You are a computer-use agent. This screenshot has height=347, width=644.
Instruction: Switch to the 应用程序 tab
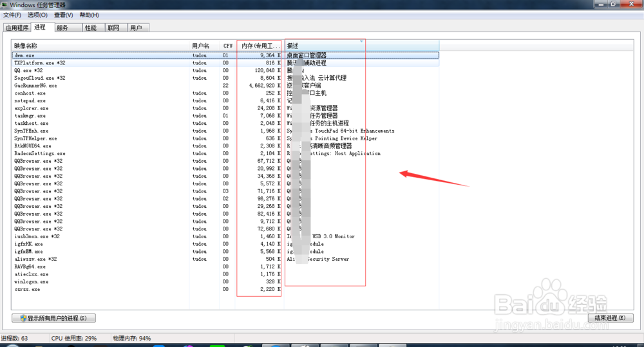pyautogui.click(x=17, y=28)
